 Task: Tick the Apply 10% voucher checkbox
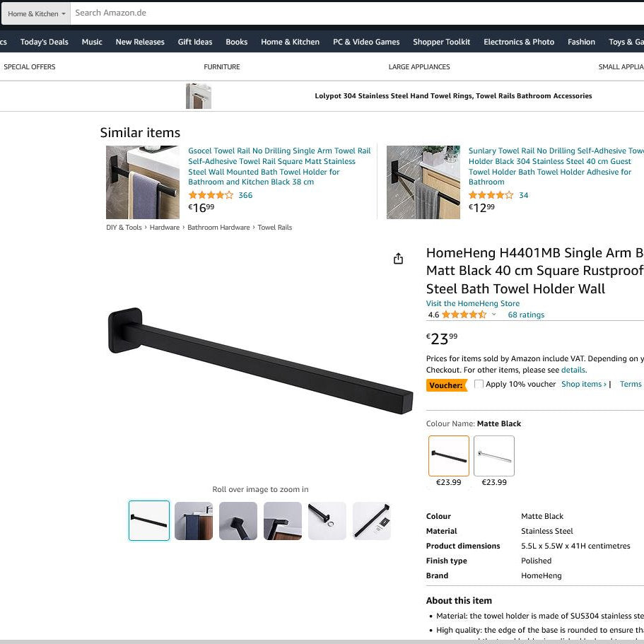(x=479, y=384)
